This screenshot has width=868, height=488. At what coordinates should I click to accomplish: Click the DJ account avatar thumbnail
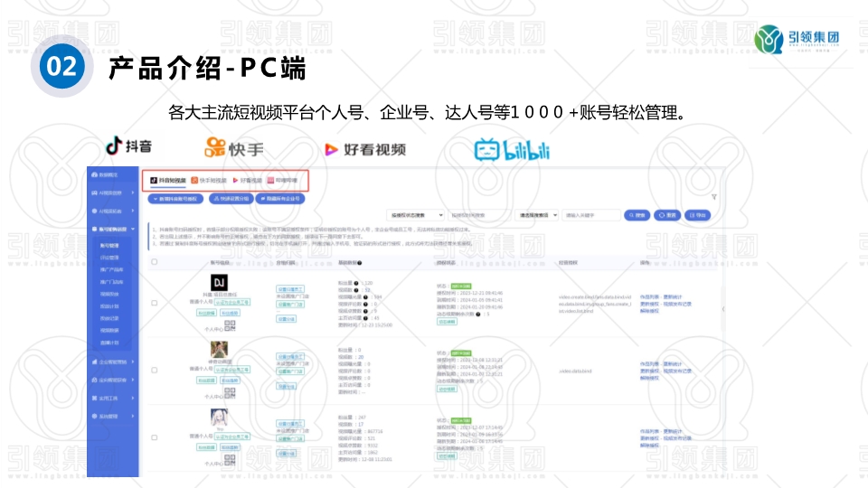point(219,283)
